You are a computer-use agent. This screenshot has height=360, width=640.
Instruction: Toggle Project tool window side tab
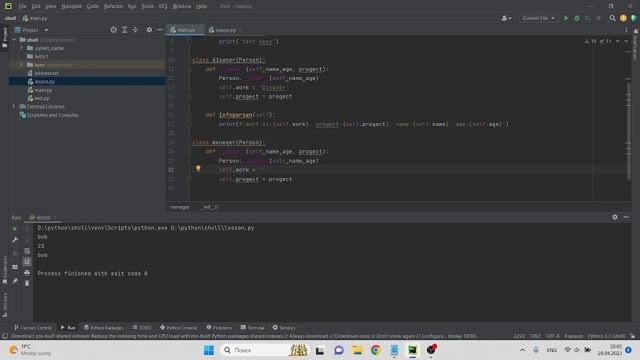pos(4,38)
